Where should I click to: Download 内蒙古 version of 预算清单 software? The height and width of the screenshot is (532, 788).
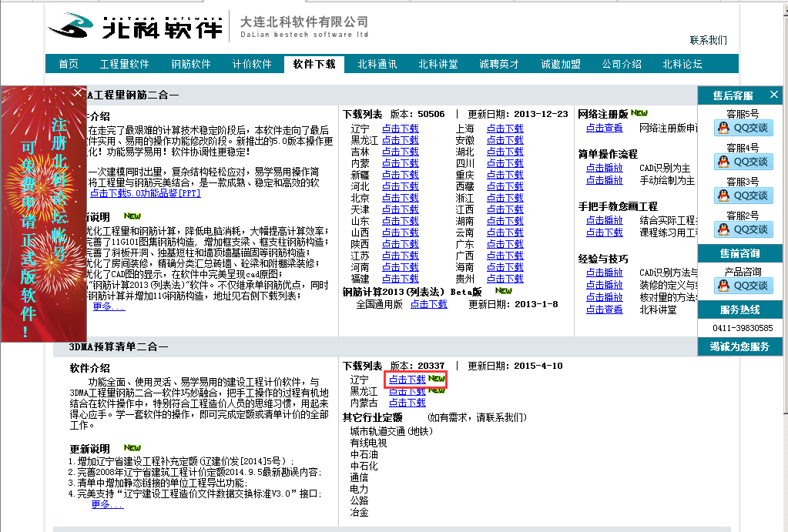407,403
